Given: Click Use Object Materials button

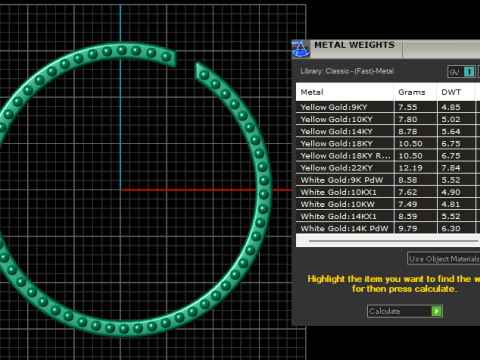Looking at the screenshot, I should [x=444, y=259].
